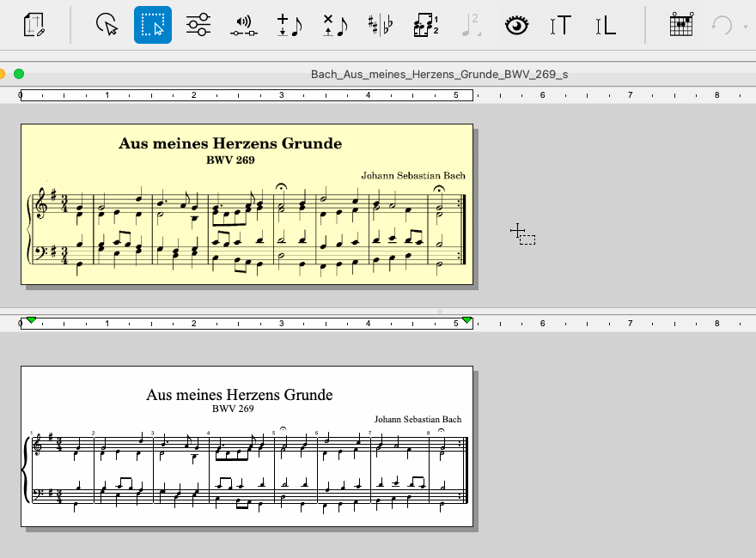
Task: Click the window title Bach_Aus_meines_Herzens_Grunde_BWV_269_s
Action: 439,74
